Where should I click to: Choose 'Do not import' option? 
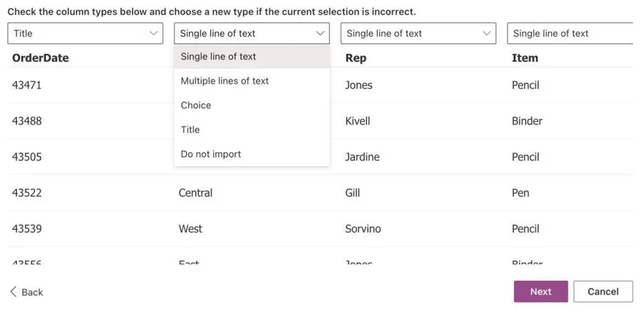(x=211, y=154)
